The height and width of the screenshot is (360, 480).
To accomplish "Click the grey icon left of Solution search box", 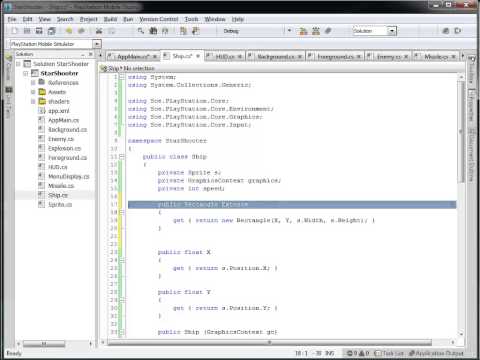I will (328, 31).
